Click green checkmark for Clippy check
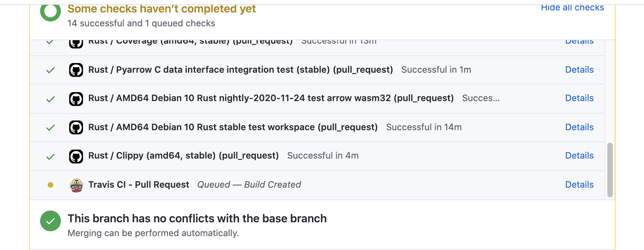Screen dimensions: 644x250 (50, 157)
